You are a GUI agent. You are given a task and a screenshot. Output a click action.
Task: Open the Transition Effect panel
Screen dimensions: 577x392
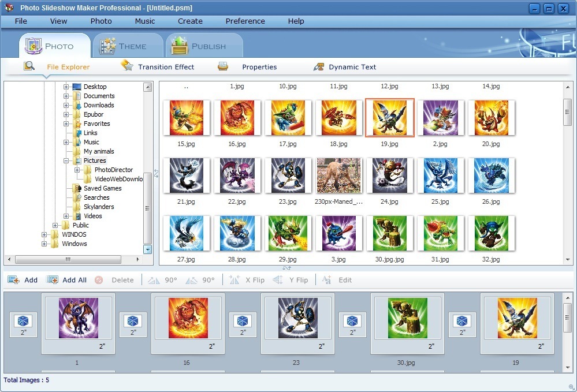158,67
